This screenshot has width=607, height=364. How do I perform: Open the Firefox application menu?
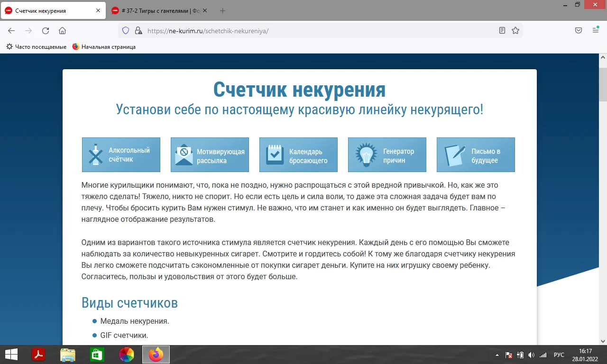[x=595, y=30]
